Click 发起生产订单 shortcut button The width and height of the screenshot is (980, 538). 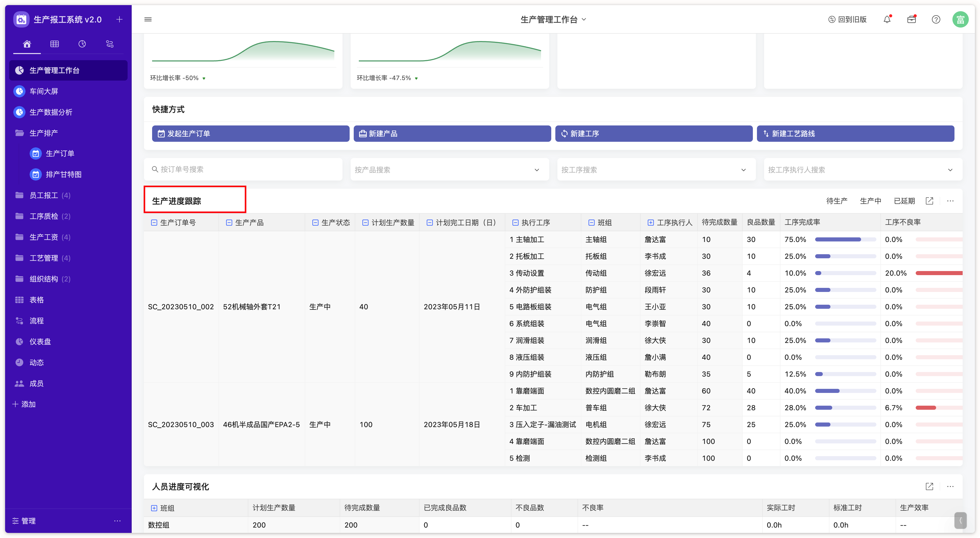pos(251,133)
